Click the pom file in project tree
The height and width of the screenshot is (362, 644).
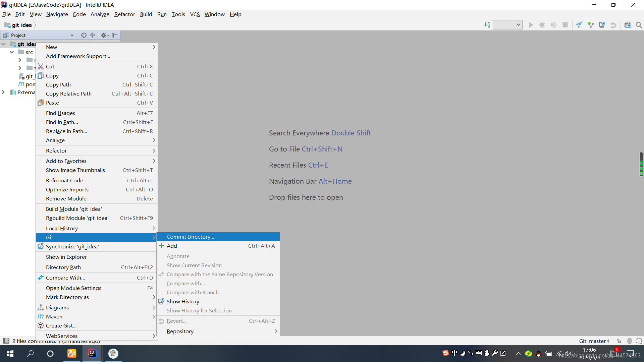pos(27,84)
